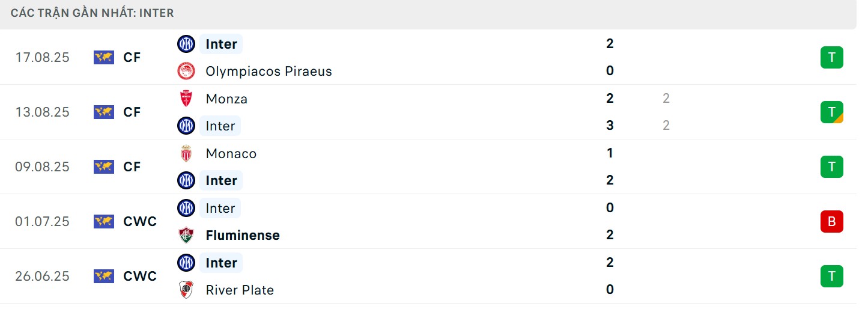Viewport: 868px width, 318px height.
Task: Click T badge with orange corner, Monza match
Action: coord(831,112)
